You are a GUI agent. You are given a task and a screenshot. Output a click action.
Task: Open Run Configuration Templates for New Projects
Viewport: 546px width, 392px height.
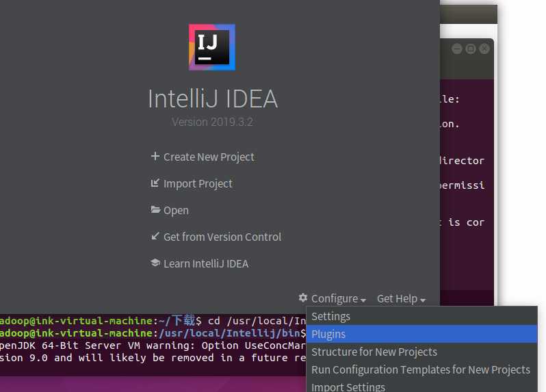coord(421,369)
